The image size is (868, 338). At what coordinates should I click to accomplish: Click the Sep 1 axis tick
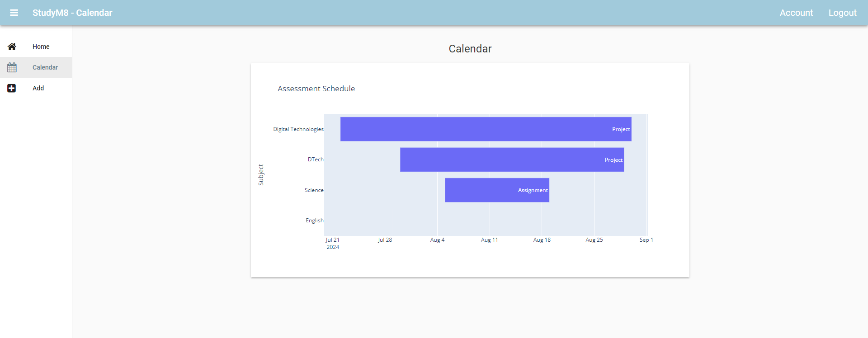pyautogui.click(x=646, y=240)
